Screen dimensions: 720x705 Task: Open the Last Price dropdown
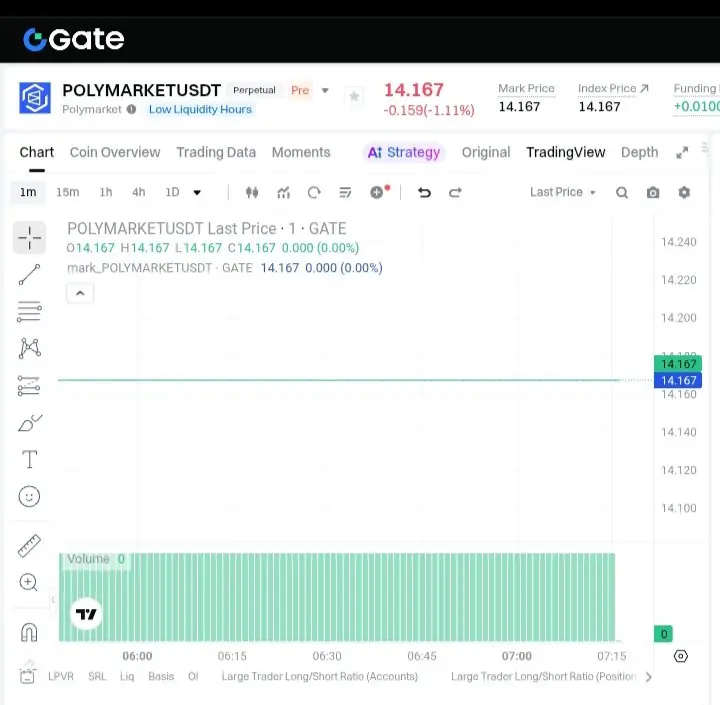point(563,192)
